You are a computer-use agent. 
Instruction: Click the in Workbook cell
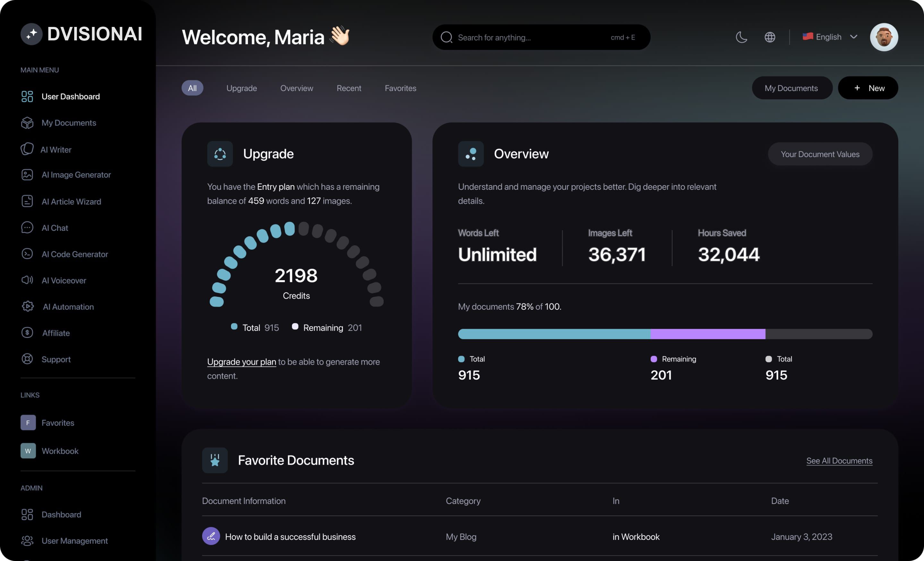click(x=636, y=537)
